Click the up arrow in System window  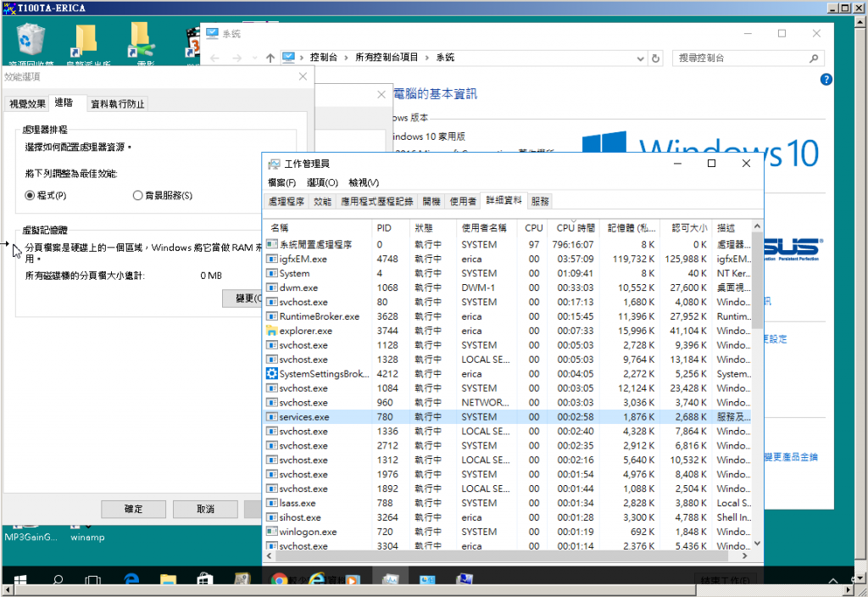(270, 59)
